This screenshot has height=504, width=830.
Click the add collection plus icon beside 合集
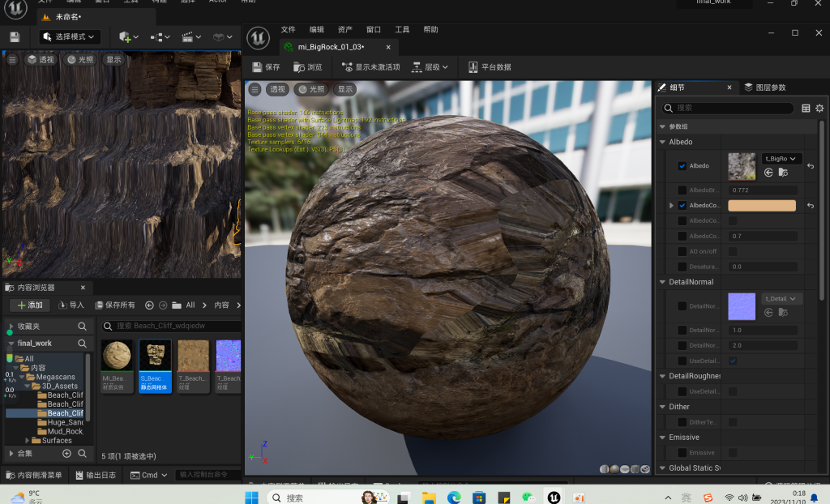(66, 454)
